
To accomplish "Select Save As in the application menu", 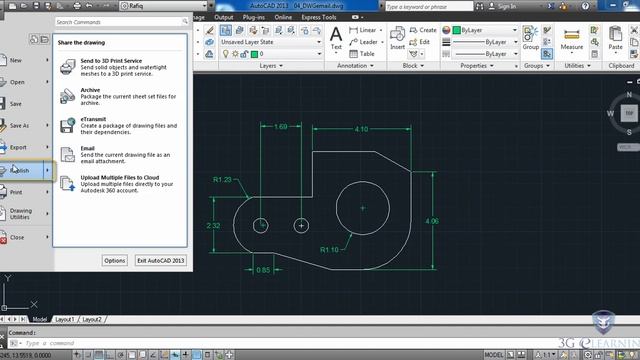I will point(25,126).
